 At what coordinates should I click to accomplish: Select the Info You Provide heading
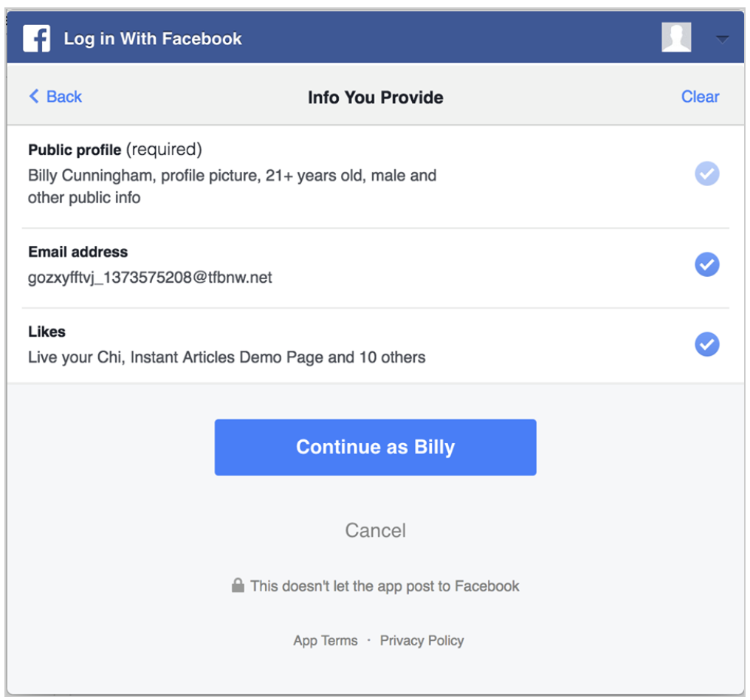[375, 97]
